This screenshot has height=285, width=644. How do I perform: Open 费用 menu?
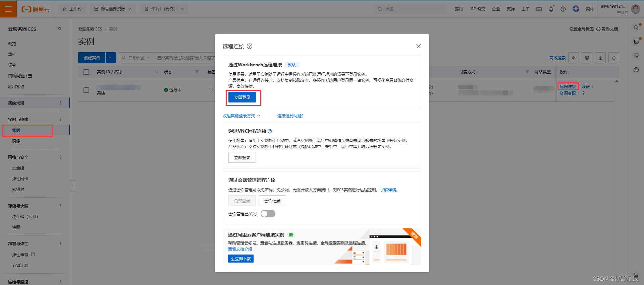pyautogui.click(x=459, y=9)
